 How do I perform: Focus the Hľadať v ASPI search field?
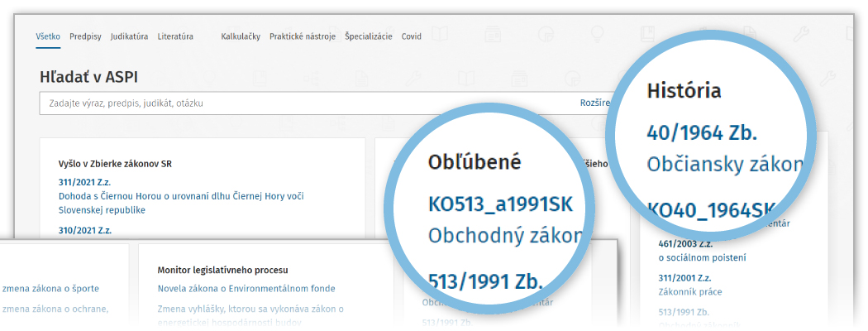point(306,103)
